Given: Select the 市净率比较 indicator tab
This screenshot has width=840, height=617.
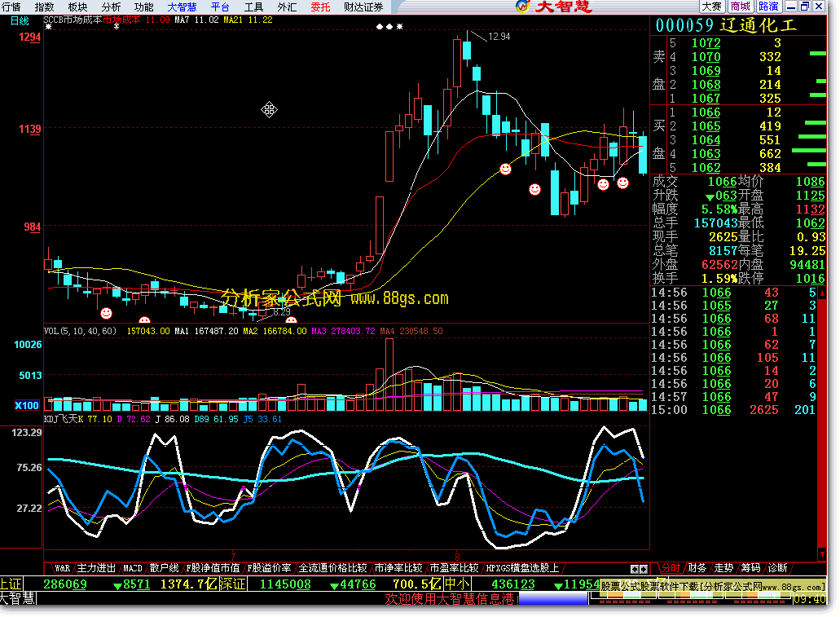Looking at the screenshot, I should tap(398, 568).
